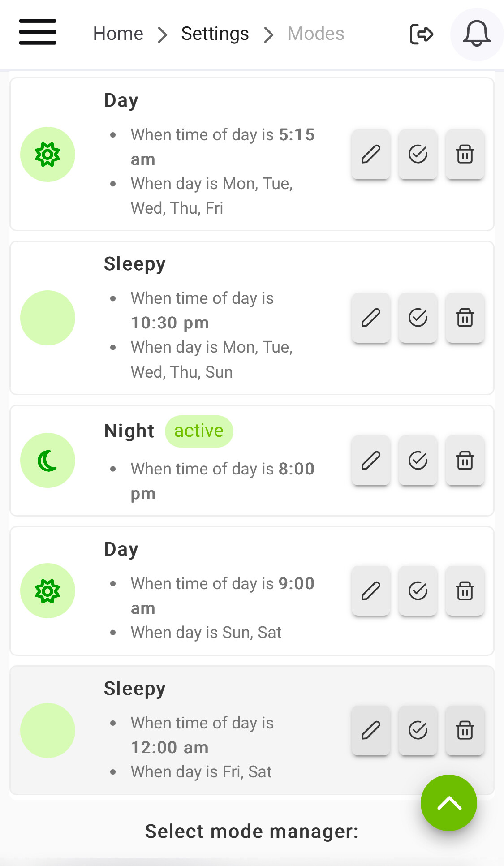Activate the 5:15 am Day mode
The height and width of the screenshot is (866, 504).
pyautogui.click(x=418, y=155)
